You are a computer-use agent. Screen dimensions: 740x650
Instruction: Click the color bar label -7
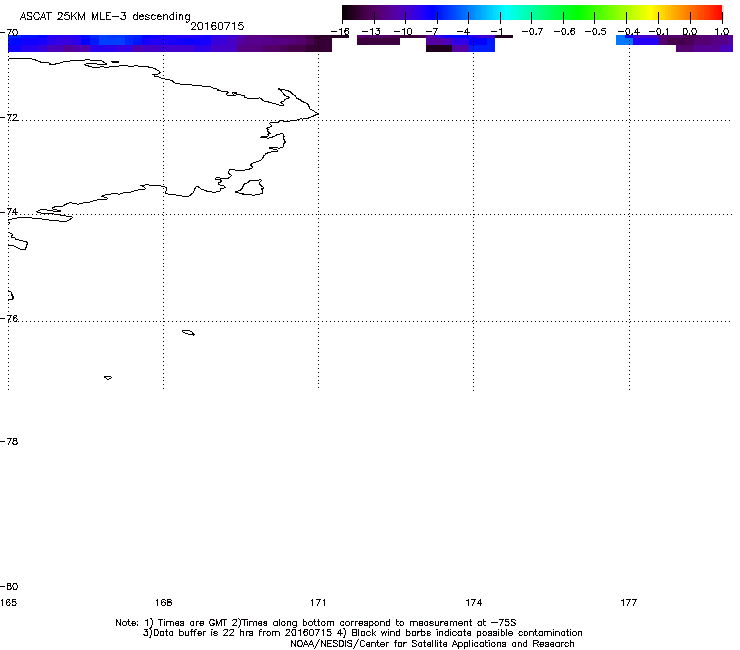432,32
